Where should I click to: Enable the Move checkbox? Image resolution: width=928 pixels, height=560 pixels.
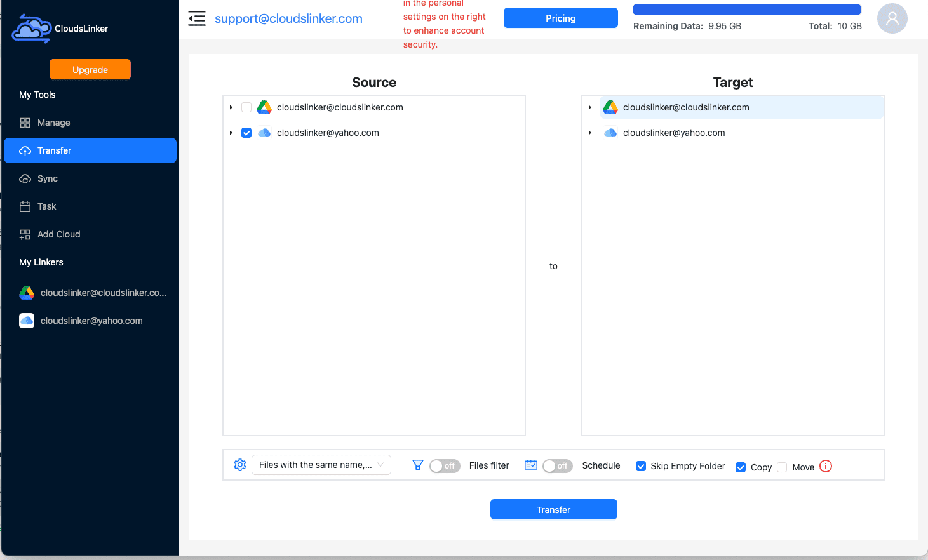click(782, 467)
